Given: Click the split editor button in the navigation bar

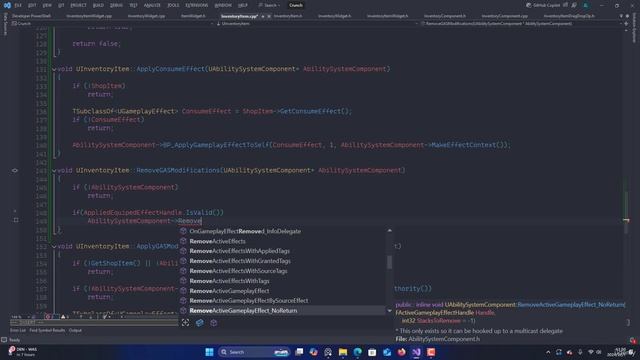Looking at the screenshot, I should [626, 24].
